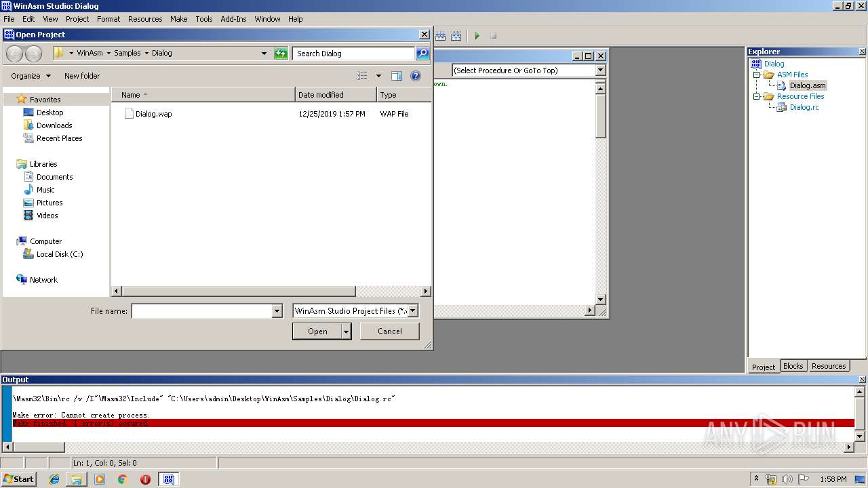Click the volume icon in system tray
Viewport: 868px width, 488px height.
(788, 479)
